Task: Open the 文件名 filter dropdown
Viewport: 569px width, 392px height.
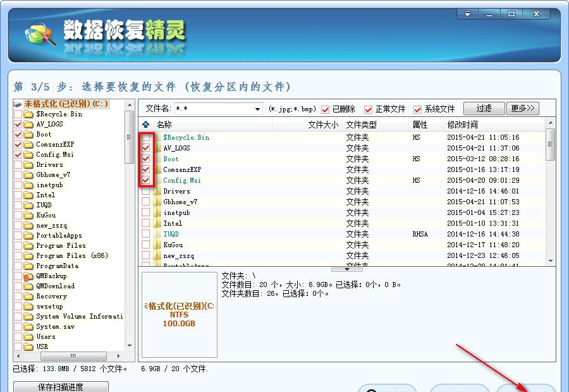Action: (257, 109)
